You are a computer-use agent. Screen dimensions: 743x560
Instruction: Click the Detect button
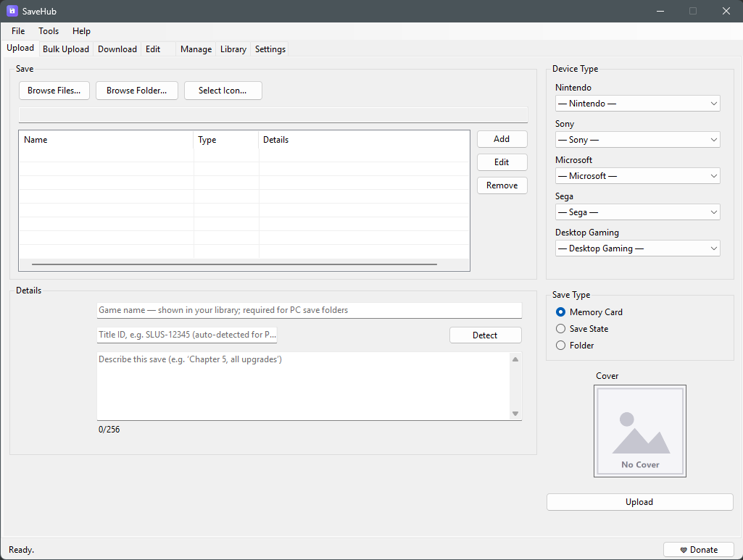(x=485, y=335)
